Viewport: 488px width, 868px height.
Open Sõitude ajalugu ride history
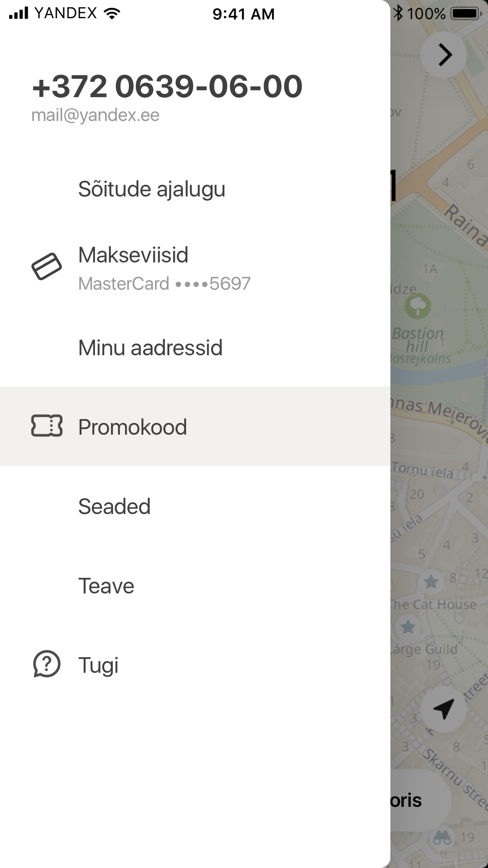[x=151, y=189]
